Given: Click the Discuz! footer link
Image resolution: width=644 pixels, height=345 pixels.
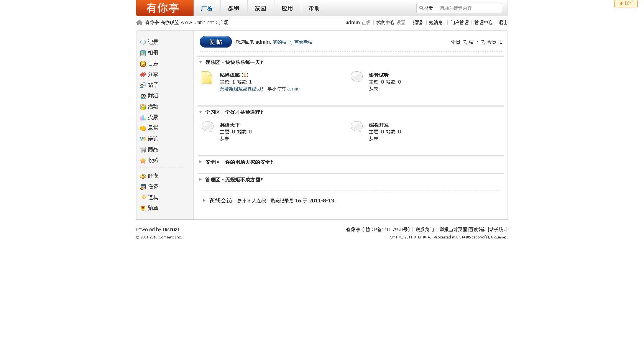Looking at the screenshot, I should (x=171, y=230).
